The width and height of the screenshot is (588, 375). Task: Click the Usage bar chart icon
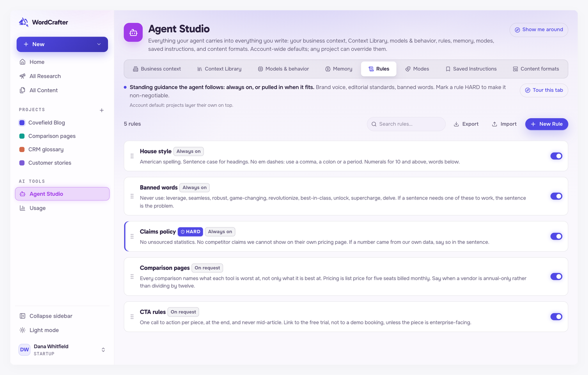click(x=22, y=208)
